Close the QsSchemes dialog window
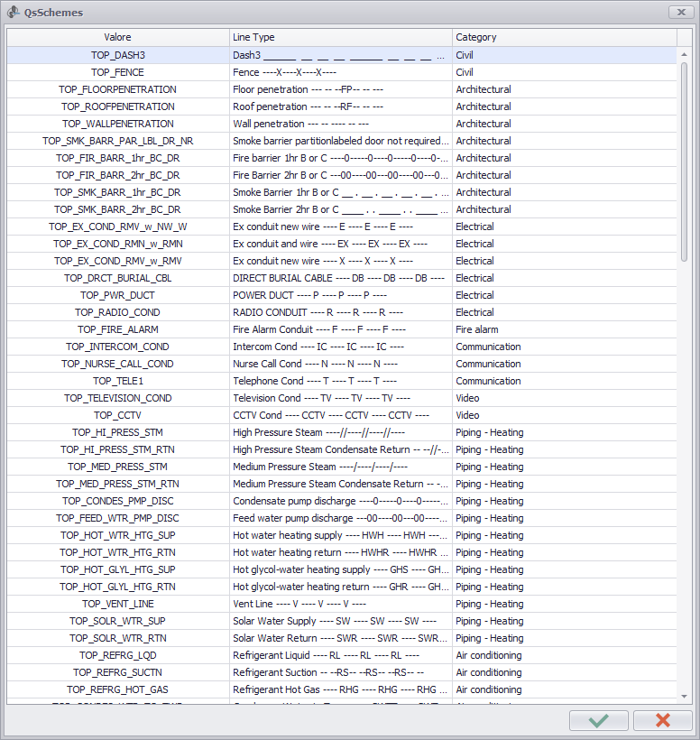700x740 pixels. [x=679, y=12]
